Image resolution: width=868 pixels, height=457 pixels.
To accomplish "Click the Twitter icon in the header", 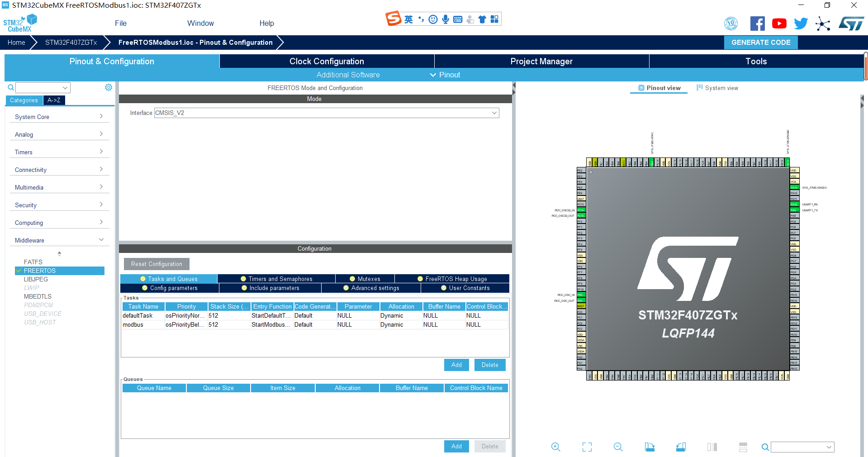I will 801,23.
